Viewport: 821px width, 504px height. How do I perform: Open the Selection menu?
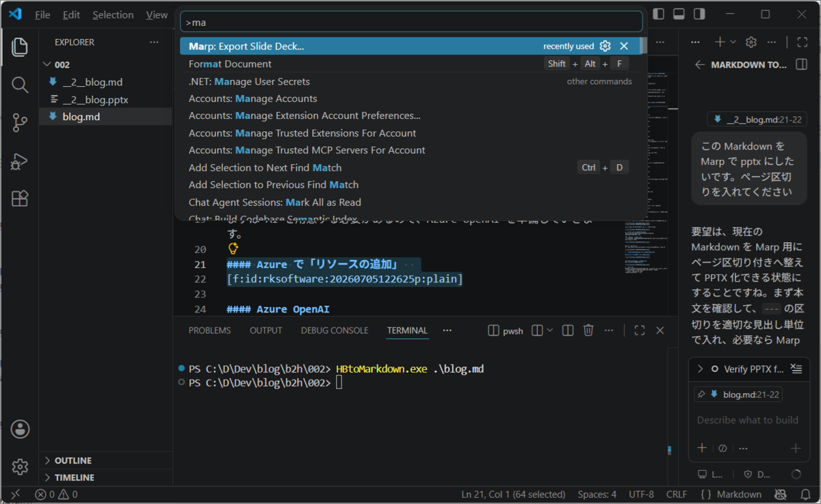coord(113,14)
